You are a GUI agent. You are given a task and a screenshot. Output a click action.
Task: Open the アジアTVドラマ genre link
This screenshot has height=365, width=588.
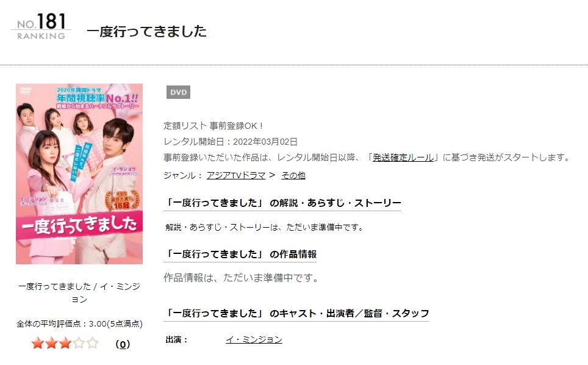(236, 176)
